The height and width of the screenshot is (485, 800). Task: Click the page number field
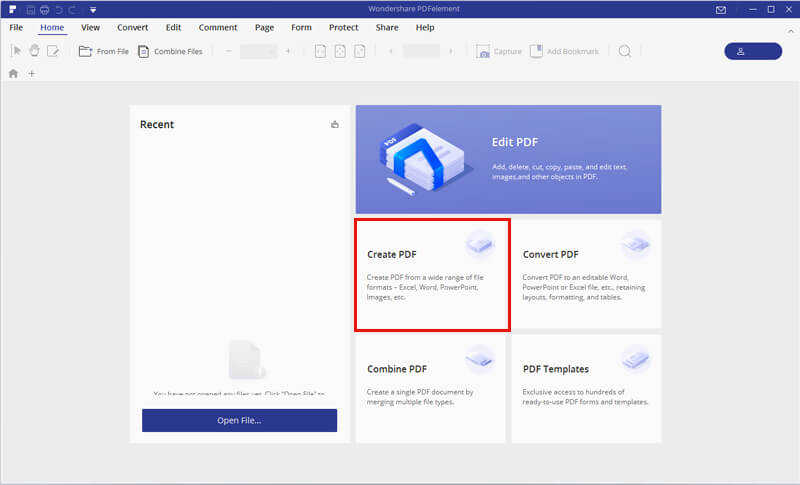pos(421,51)
